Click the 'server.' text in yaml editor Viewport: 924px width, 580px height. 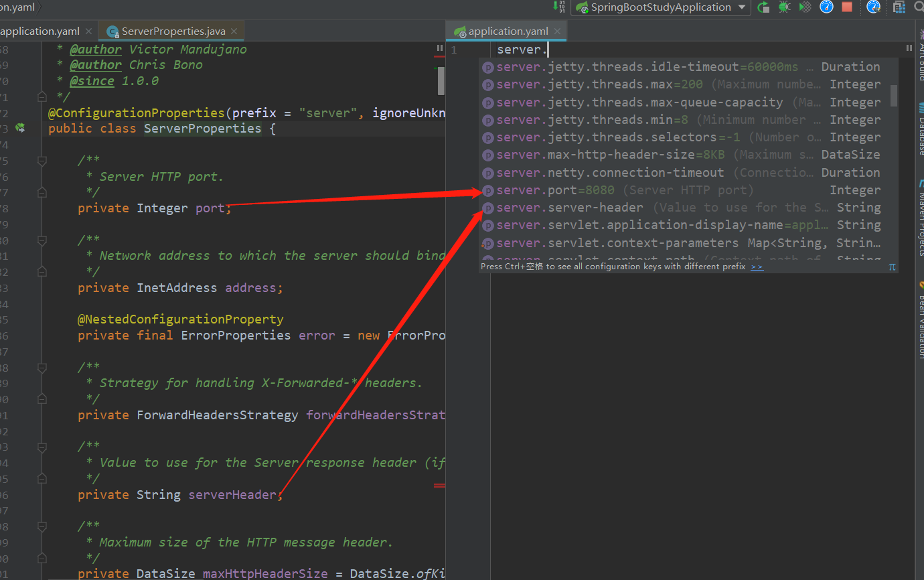[523, 50]
